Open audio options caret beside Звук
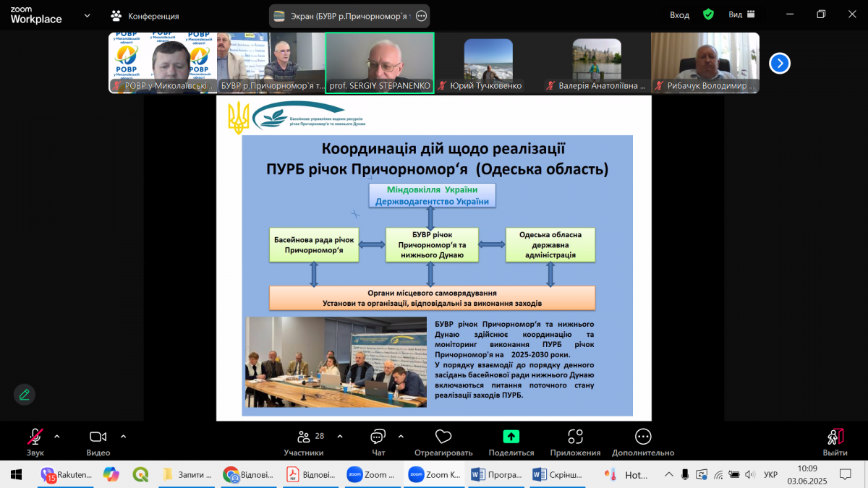868x488 pixels. pyautogui.click(x=57, y=437)
